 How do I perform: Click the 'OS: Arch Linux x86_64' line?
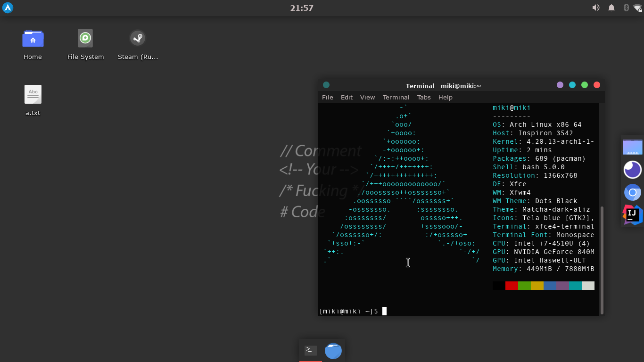point(537,124)
